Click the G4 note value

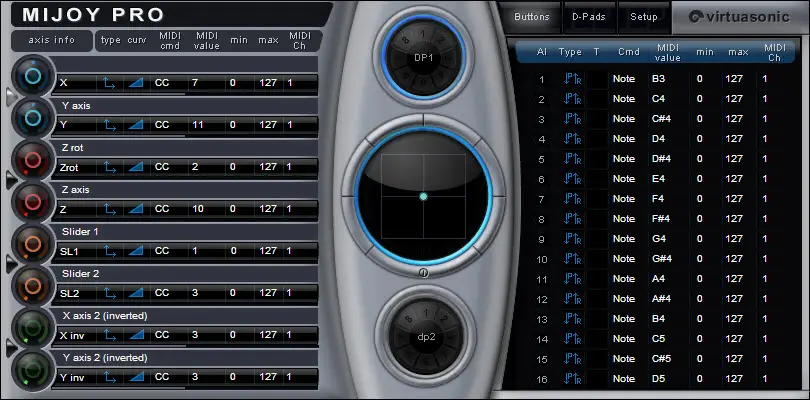pyautogui.click(x=659, y=239)
